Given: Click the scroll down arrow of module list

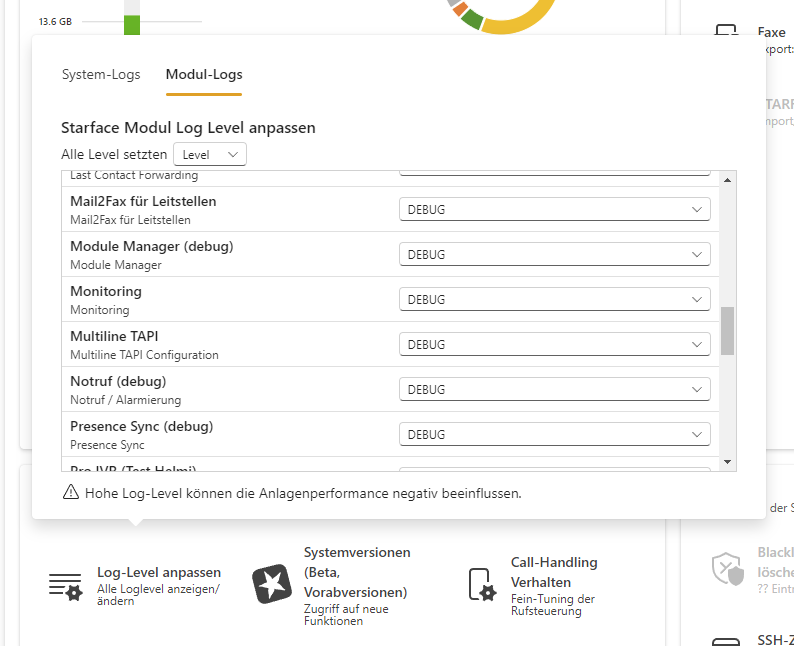Looking at the screenshot, I should coord(728,462).
